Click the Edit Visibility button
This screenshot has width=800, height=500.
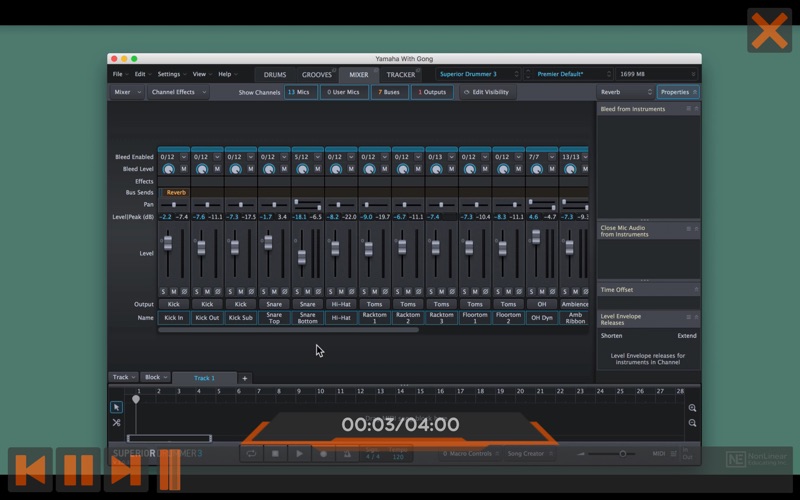pyautogui.click(x=487, y=92)
